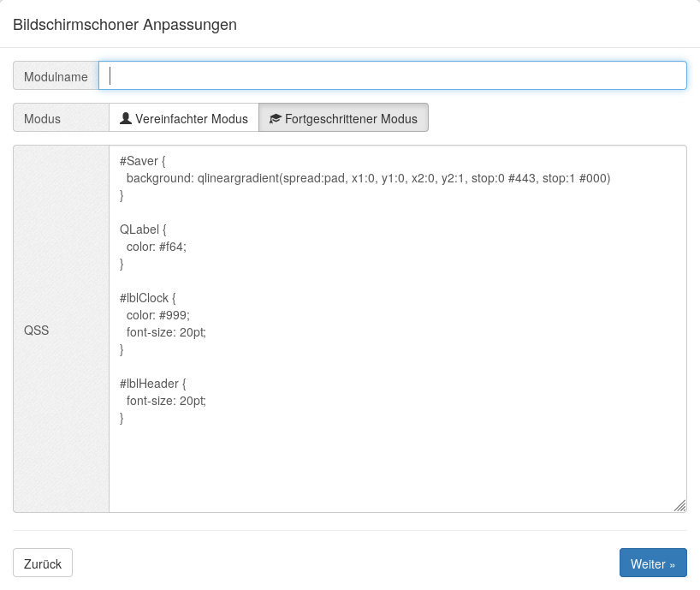
Task: Click the #lblHeader selector line
Action: coord(151,384)
